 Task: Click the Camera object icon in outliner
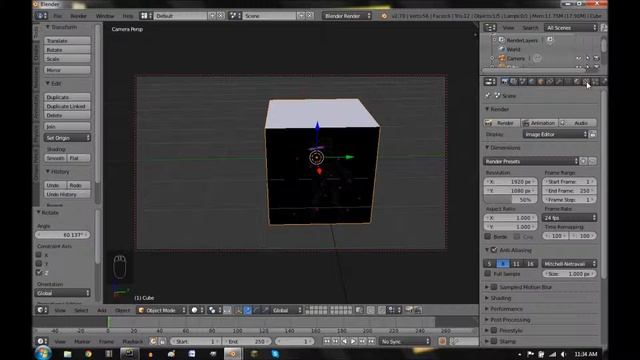(502, 58)
